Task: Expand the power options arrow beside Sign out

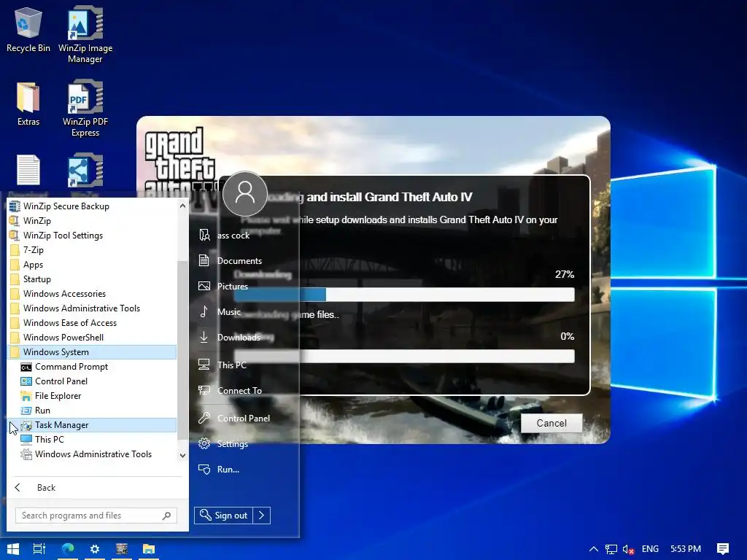Action: click(262, 516)
